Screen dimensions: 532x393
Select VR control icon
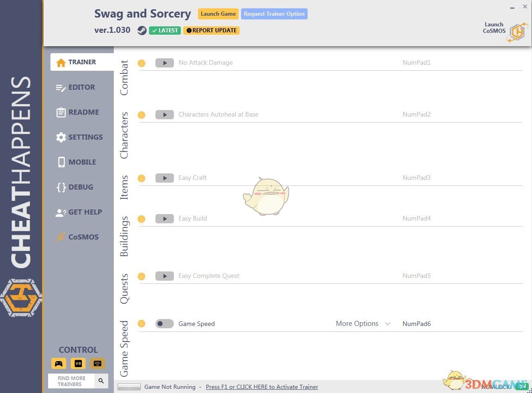coord(78,363)
